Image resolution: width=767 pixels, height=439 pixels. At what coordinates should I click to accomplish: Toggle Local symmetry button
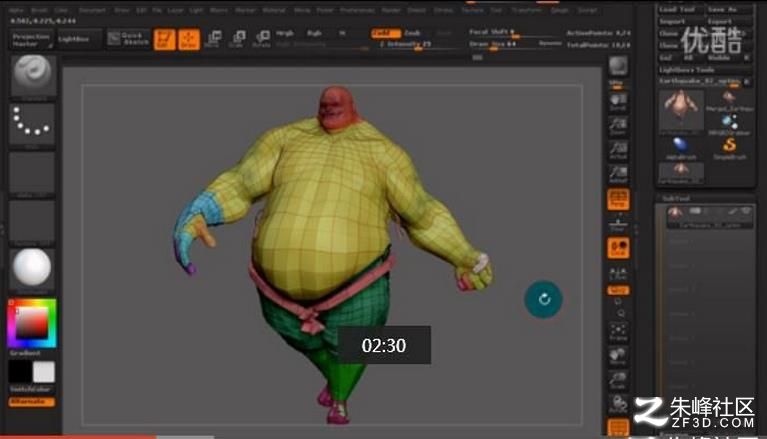[x=618, y=248]
